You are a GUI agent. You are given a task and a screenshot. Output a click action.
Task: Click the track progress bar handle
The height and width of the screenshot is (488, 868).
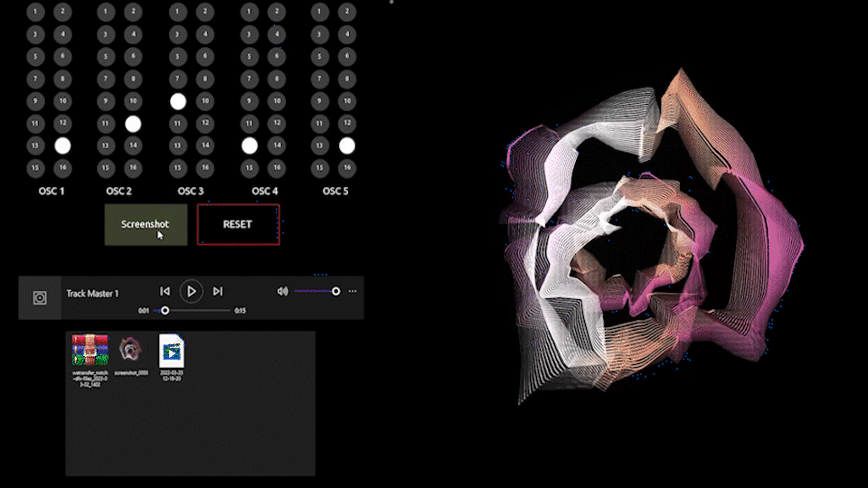[165, 310]
